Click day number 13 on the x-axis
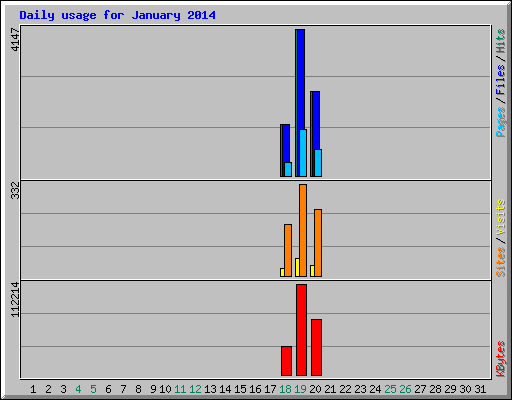The height and width of the screenshot is (400, 512). click(x=210, y=389)
